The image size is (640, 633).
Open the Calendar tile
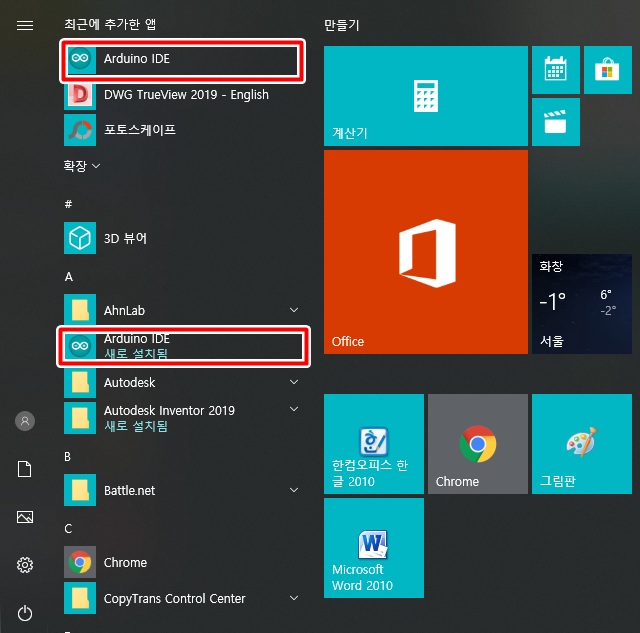click(556, 70)
